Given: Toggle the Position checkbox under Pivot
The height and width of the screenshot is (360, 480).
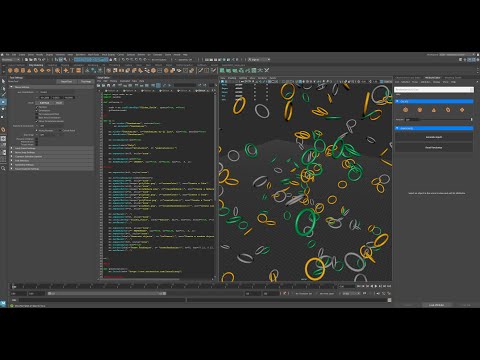Looking at the screenshot, I should [x=37, y=107].
